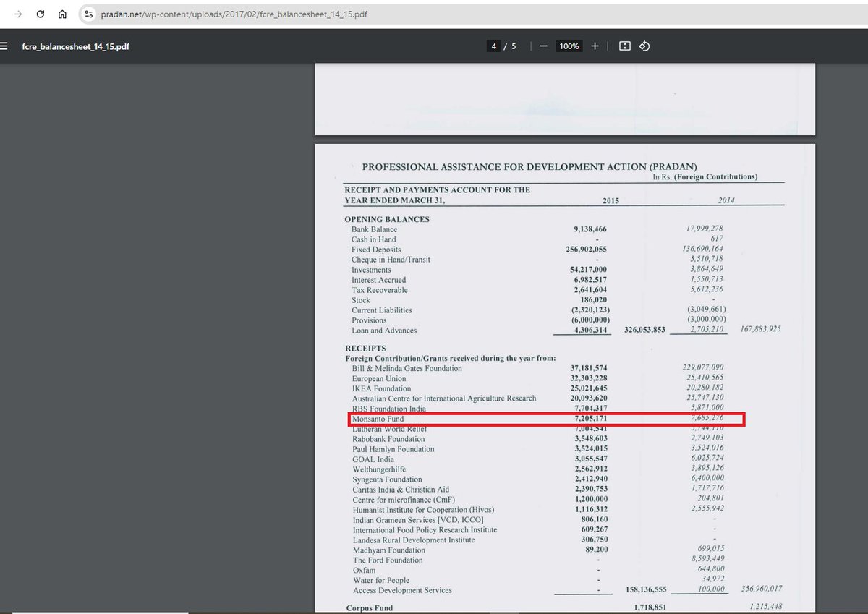The width and height of the screenshot is (868, 614).
Task: Click 'RBS Foundation India' row label
Action: (x=388, y=409)
